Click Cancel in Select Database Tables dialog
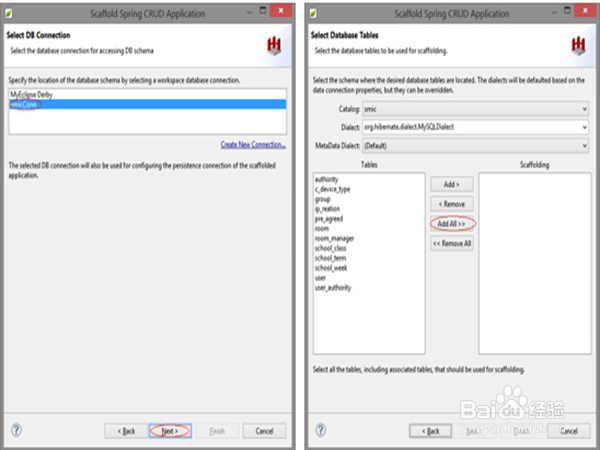 click(569, 431)
